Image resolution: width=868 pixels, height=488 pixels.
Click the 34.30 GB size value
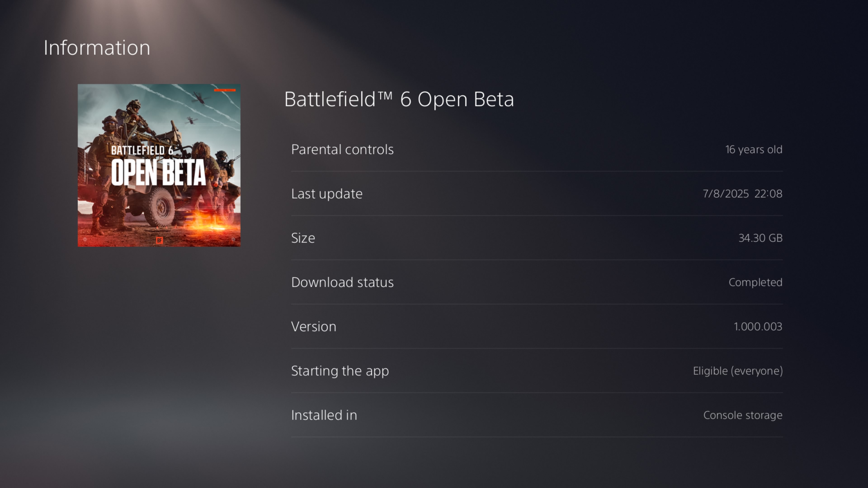(x=760, y=238)
